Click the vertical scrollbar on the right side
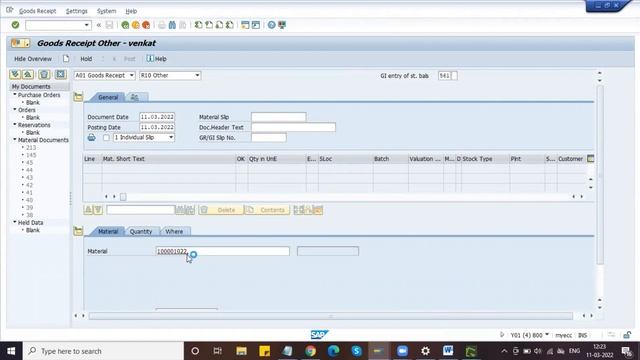This screenshot has width=640, height=360. pyautogui.click(x=600, y=176)
